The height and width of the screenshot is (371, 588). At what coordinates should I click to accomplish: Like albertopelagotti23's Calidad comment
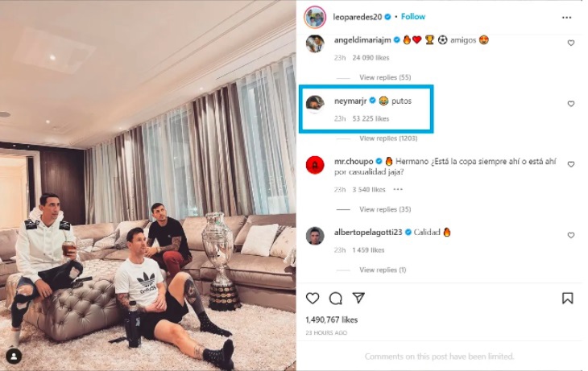[x=571, y=235]
